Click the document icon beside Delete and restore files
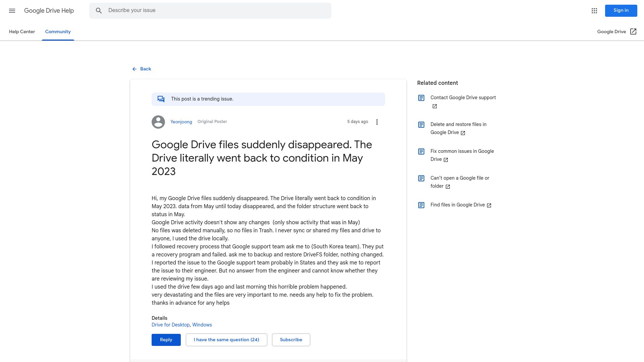This screenshot has width=644, height=362. tap(421, 125)
